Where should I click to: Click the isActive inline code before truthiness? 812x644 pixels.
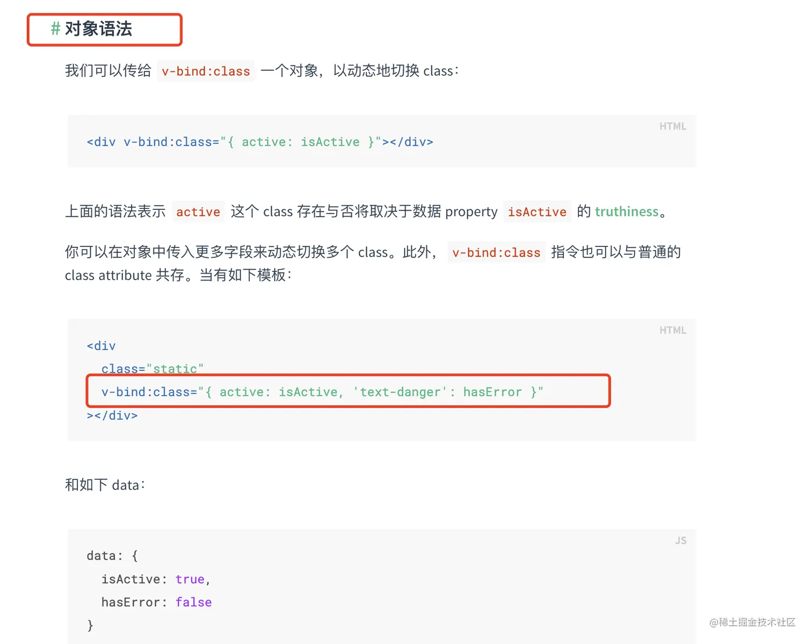[x=536, y=212]
